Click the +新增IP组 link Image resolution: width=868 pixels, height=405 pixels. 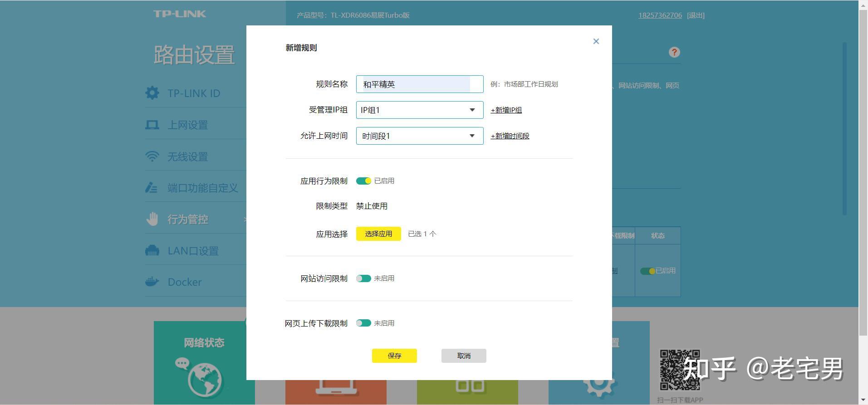pos(506,110)
